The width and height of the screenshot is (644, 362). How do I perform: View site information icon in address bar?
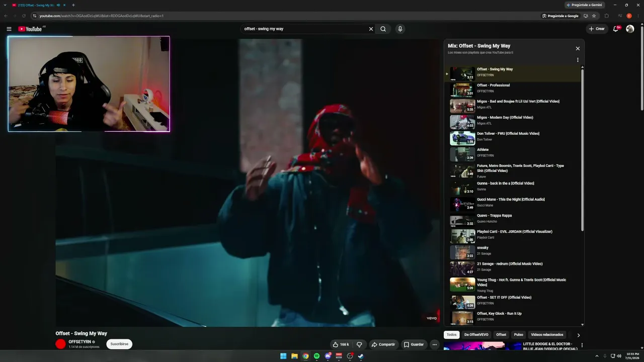point(35,16)
